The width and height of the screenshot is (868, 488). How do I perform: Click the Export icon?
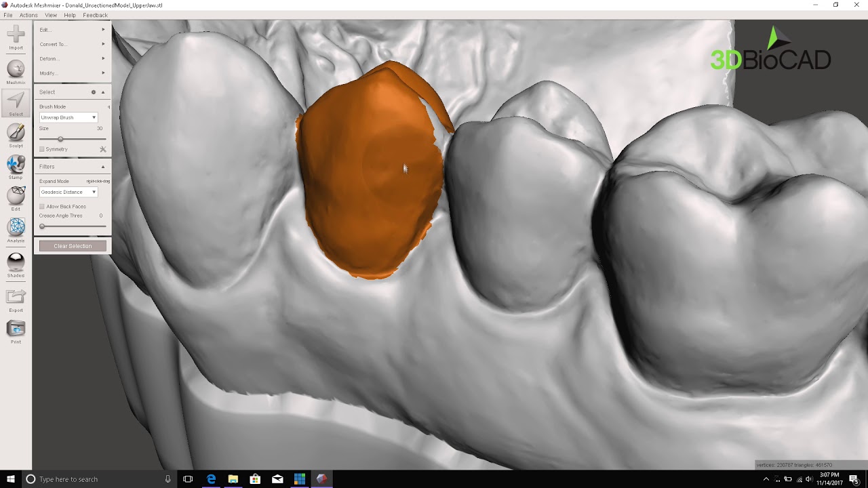click(x=16, y=296)
